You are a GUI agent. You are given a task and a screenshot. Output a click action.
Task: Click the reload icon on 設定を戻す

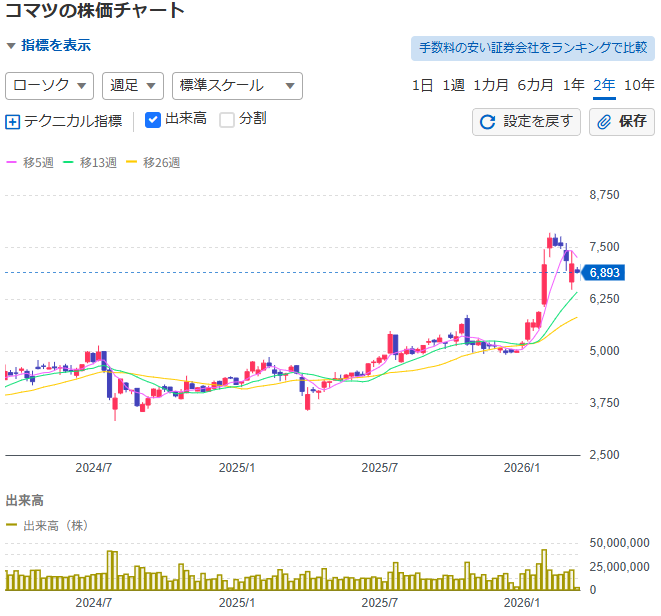pos(488,122)
